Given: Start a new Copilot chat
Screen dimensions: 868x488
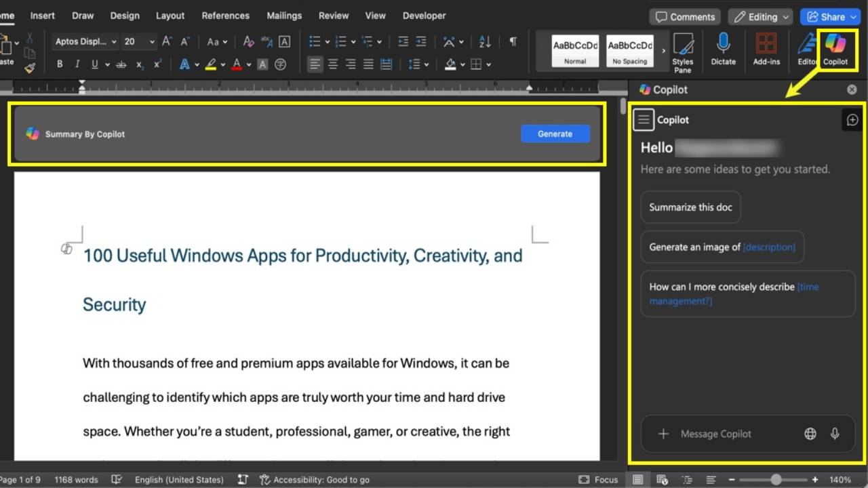Looking at the screenshot, I should pos(852,120).
